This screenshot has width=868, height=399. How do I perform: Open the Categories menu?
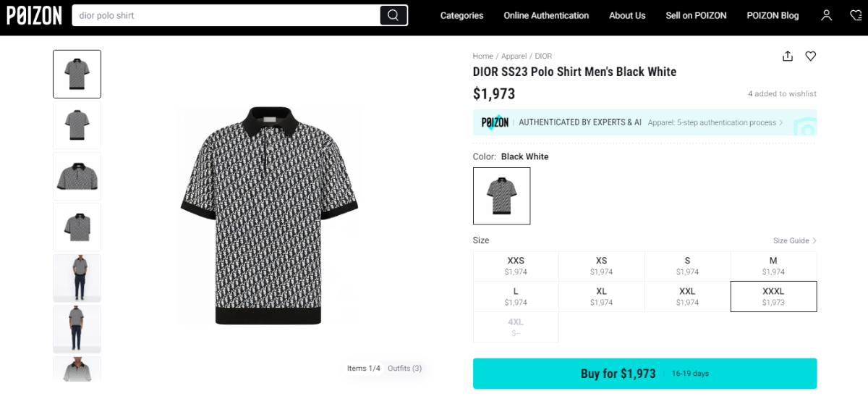pyautogui.click(x=461, y=15)
